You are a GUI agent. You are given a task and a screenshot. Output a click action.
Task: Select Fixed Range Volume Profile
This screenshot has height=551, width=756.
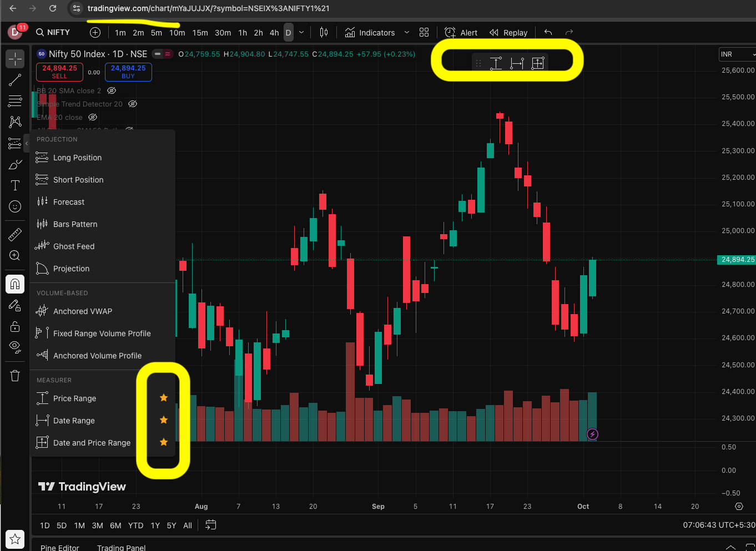tap(103, 333)
